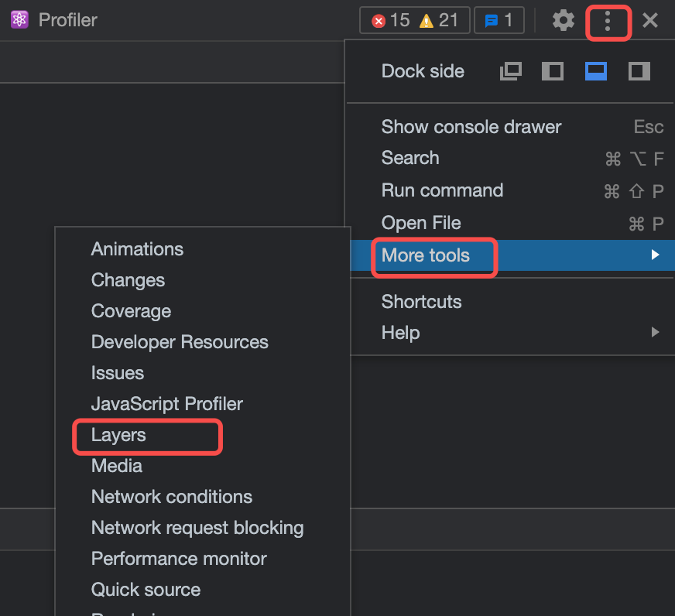The width and height of the screenshot is (675, 616).
Task: Open Network conditions tool
Action: pos(203,497)
